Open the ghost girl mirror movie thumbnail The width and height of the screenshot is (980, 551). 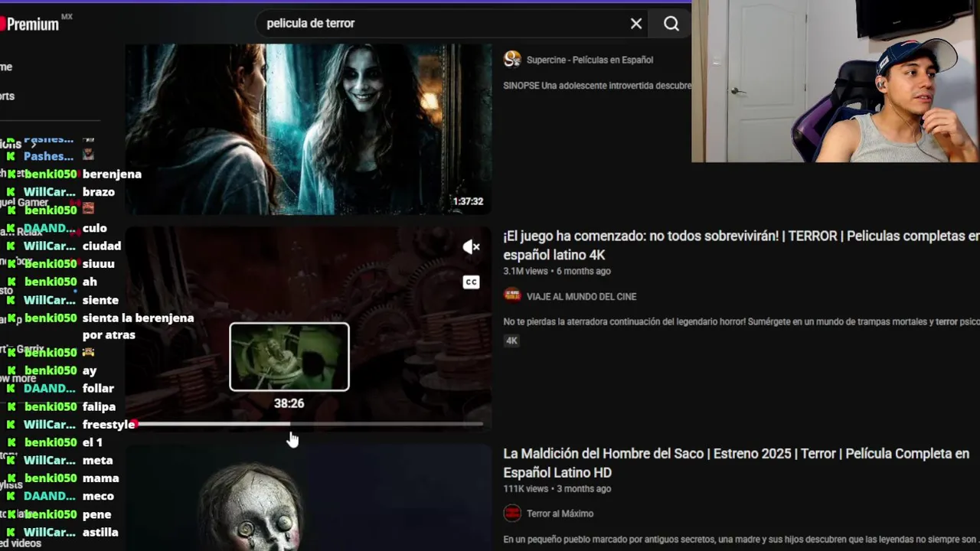click(x=308, y=129)
